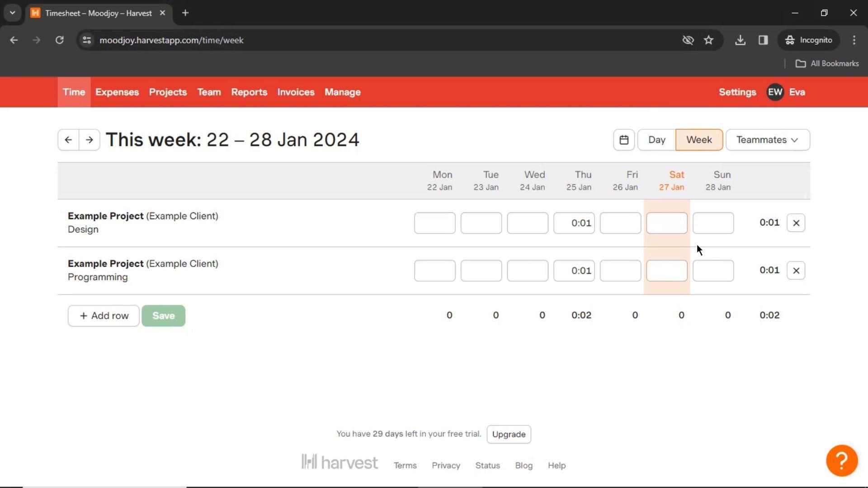Click the Add row button

[x=104, y=316]
